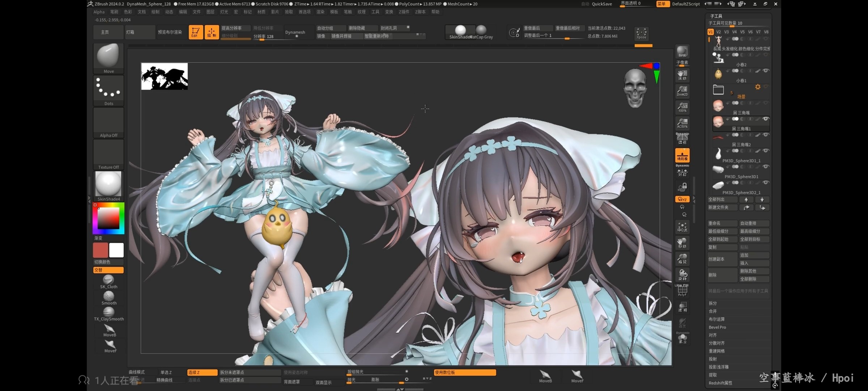This screenshot has height=391, width=868.
Task: Select the Smooth brush
Action: [109, 298]
